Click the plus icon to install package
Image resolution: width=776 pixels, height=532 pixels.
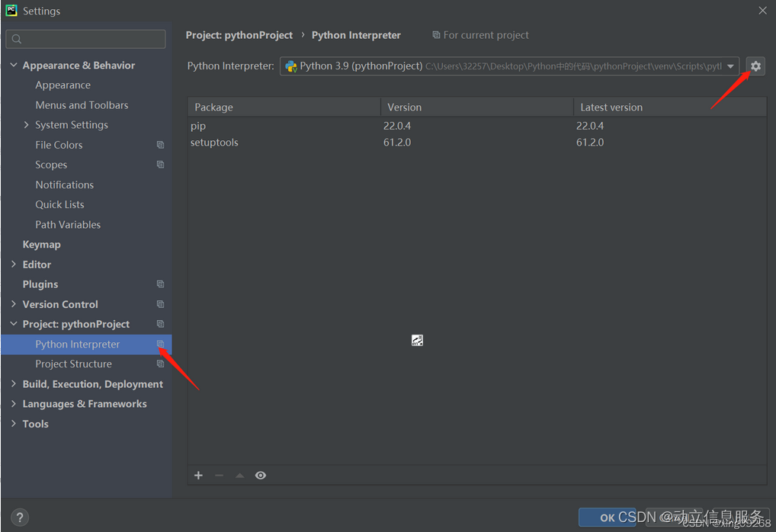[198, 475]
